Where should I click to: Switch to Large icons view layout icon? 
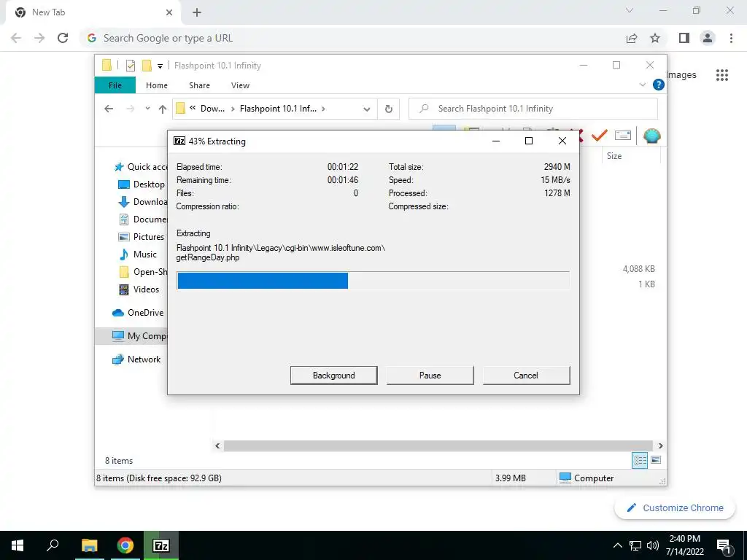[x=656, y=460]
